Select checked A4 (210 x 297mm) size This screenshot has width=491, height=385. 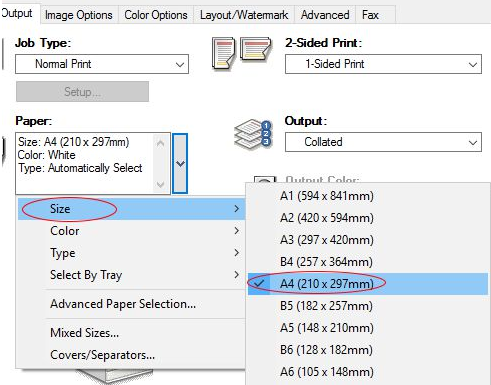368,284
